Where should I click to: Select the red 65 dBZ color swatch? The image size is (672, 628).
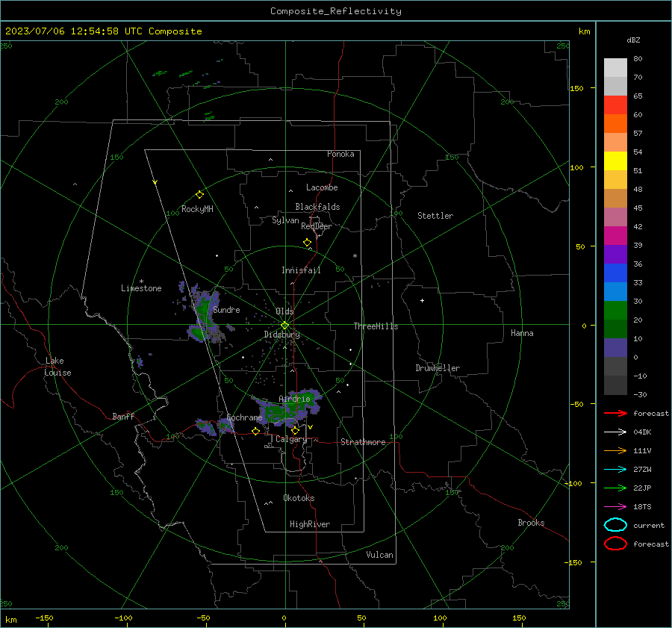(615, 105)
